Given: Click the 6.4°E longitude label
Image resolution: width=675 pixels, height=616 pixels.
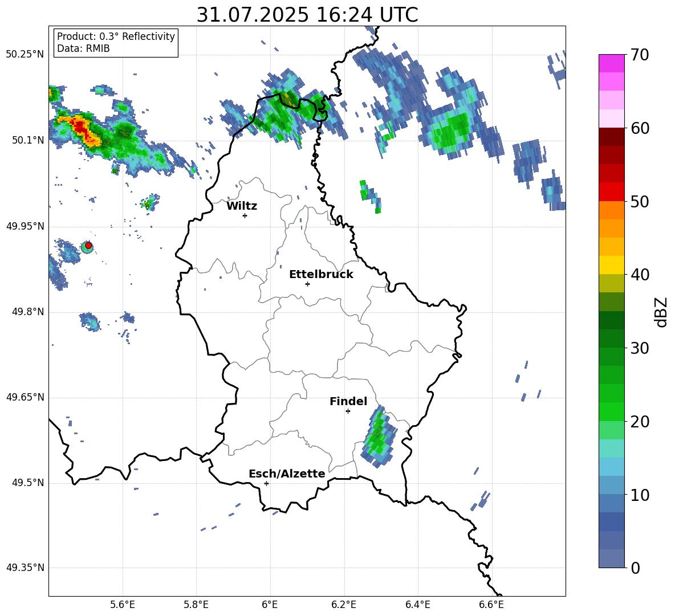Looking at the screenshot, I should click(x=417, y=605).
